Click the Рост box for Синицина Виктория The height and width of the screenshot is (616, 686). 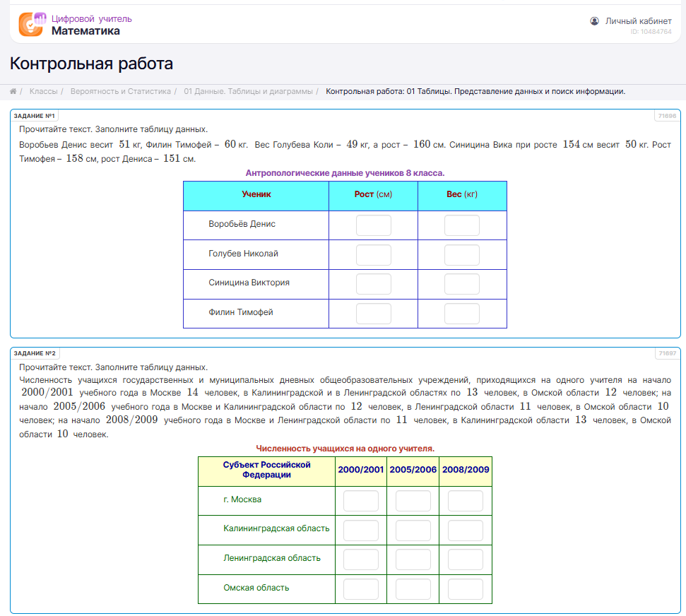pos(373,285)
